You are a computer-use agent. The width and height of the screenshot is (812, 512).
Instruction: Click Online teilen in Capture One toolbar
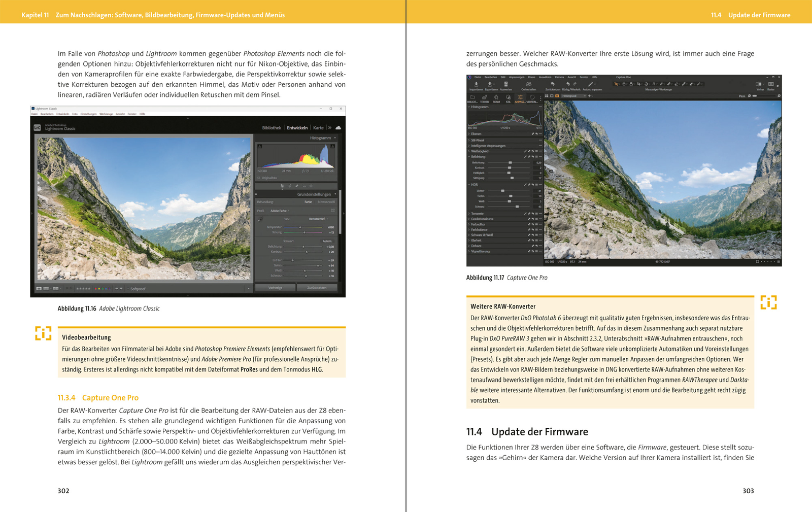[x=528, y=86]
